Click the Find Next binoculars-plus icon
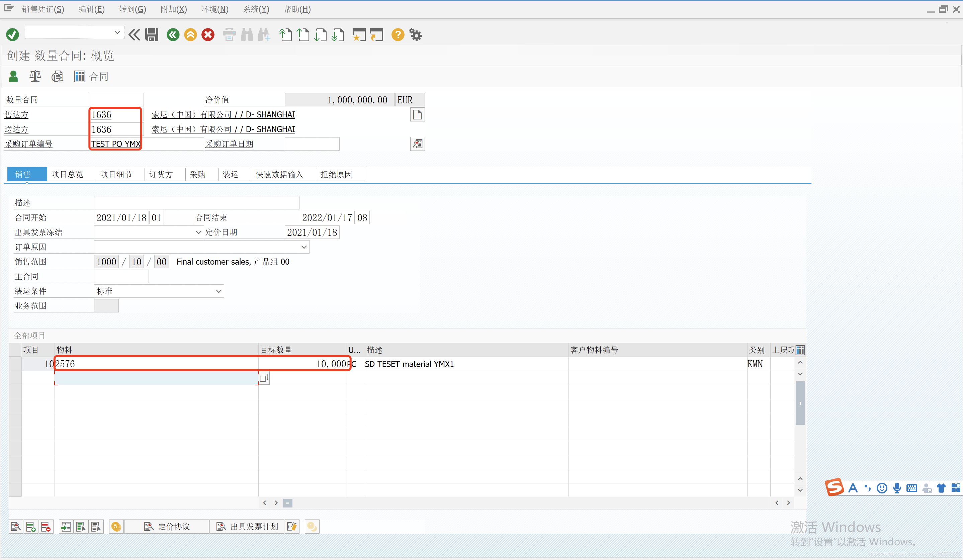 pyautogui.click(x=264, y=35)
